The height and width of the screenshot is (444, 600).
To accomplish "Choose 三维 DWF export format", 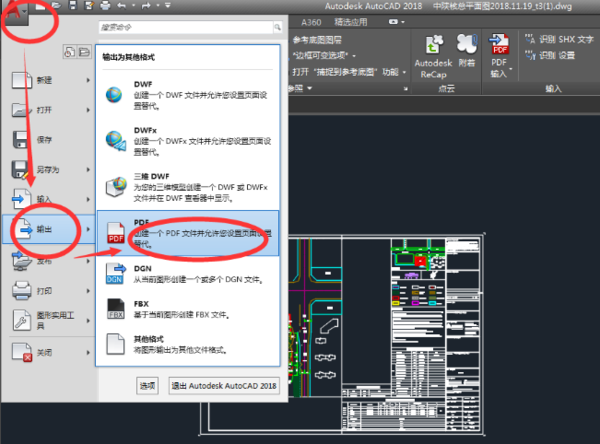I will (188, 187).
